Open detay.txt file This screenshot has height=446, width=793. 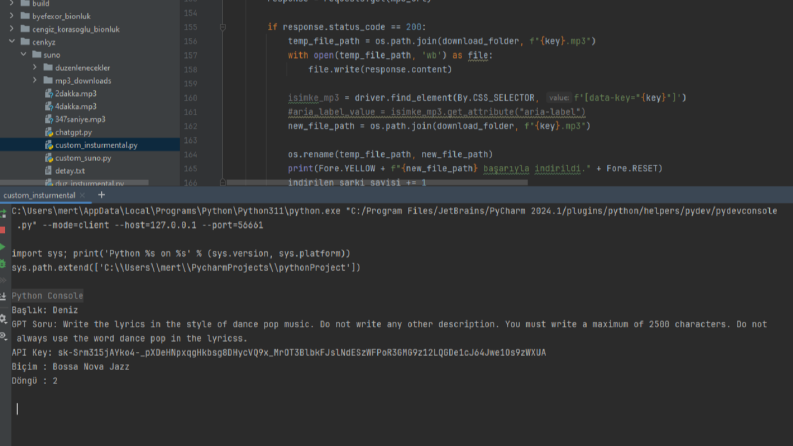(x=70, y=171)
